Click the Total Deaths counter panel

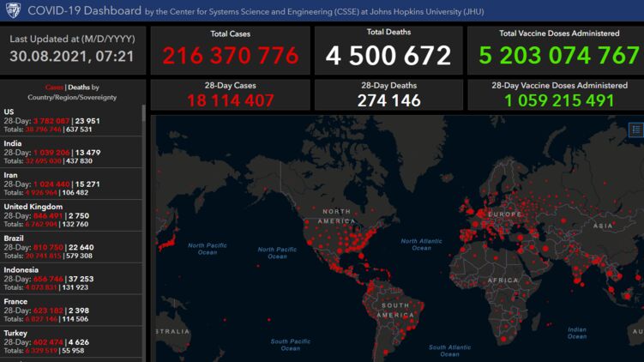tap(388, 50)
